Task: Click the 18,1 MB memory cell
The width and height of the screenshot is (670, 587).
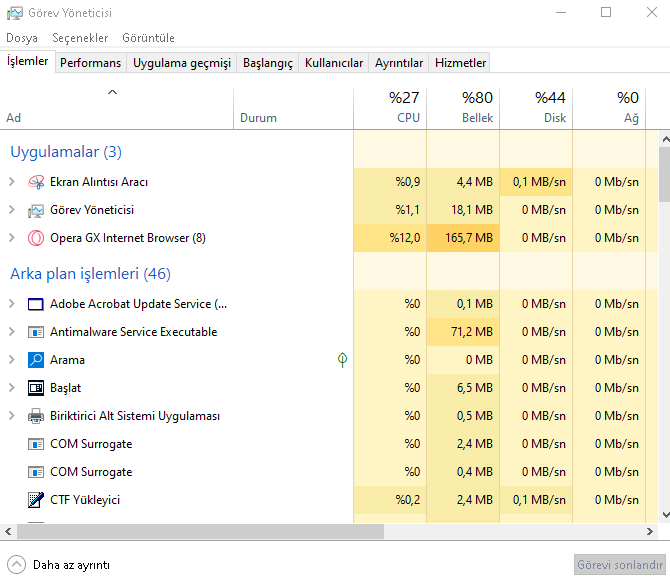Action: [x=463, y=210]
